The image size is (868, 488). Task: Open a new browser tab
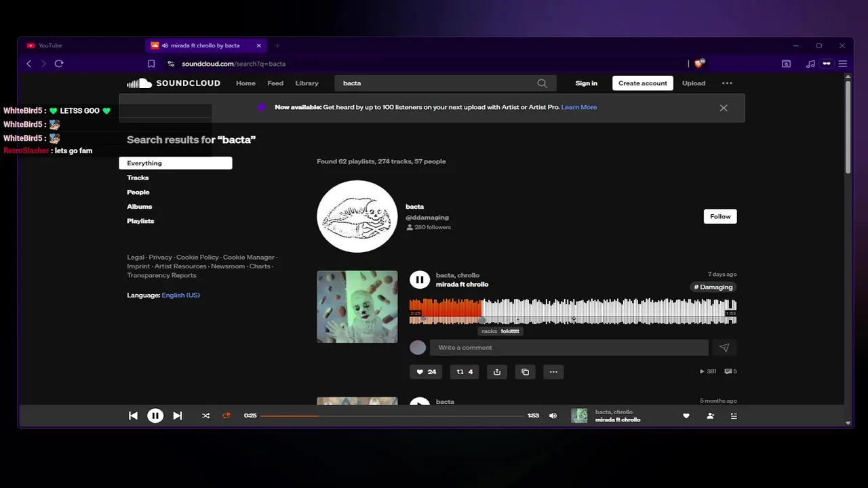pos(277,45)
